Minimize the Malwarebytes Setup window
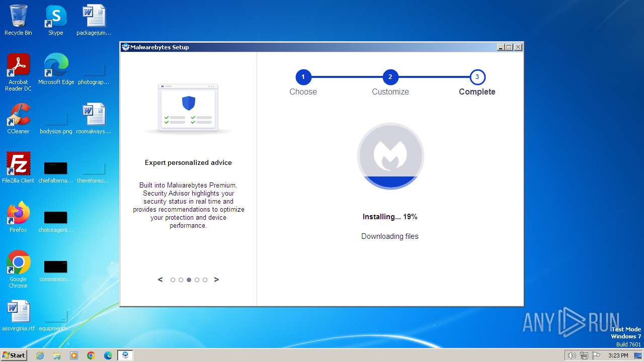Image resolution: width=644 pixels, height=362 pixels. (501, 47)
